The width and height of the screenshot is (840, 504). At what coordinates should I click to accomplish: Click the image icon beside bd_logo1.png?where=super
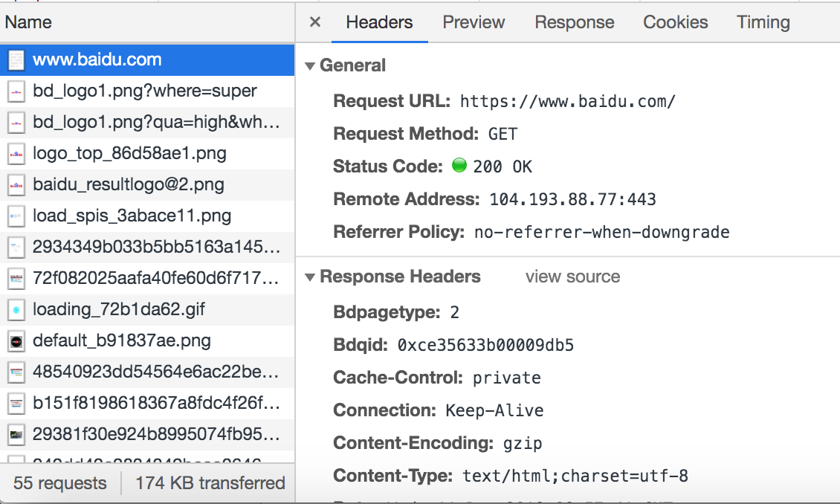point(16,91)
